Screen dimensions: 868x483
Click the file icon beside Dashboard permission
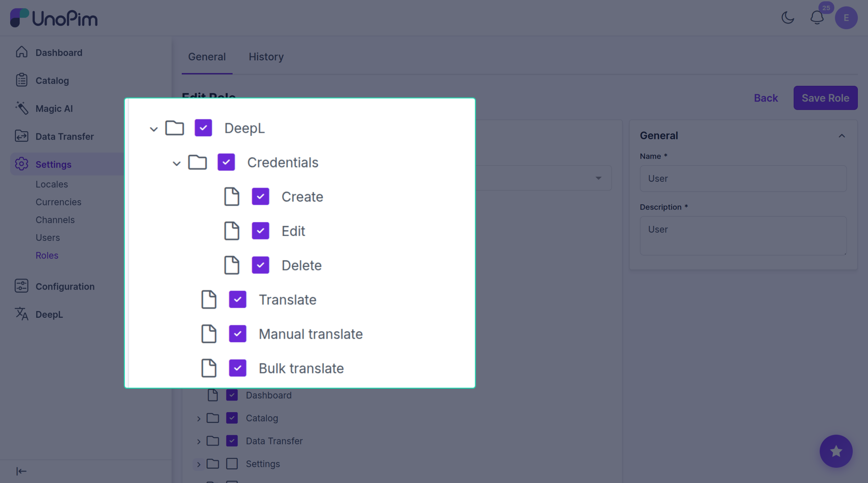(x=213, y=395)
